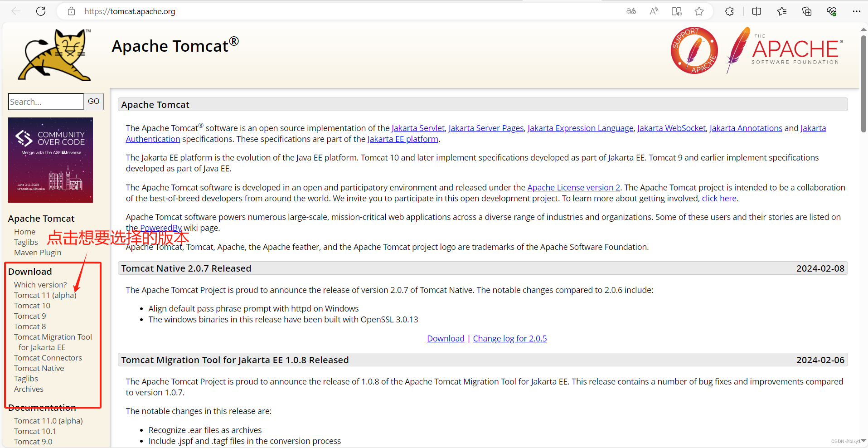
Task: Open Tomcat 9.0 documentation
Action: tap(33, 441)
